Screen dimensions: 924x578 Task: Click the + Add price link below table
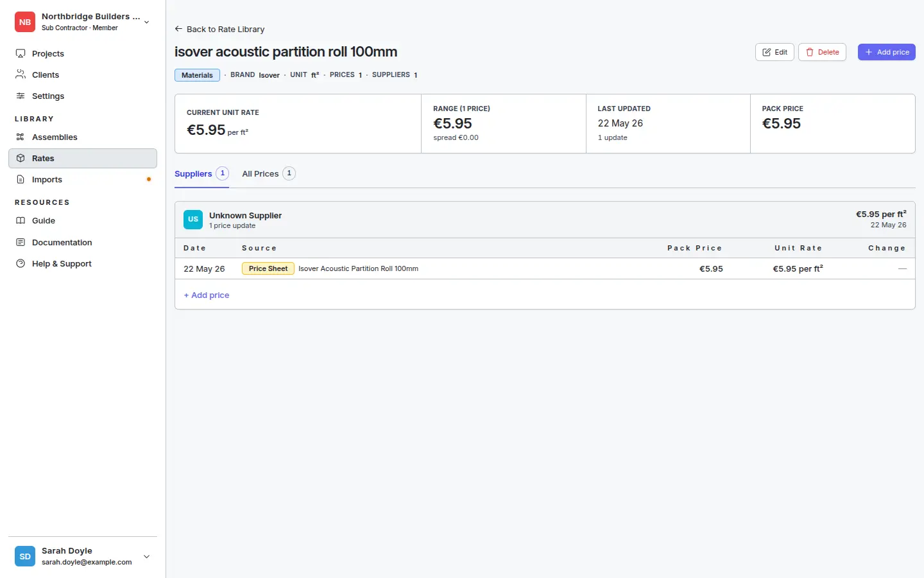[x=207, y=295]
